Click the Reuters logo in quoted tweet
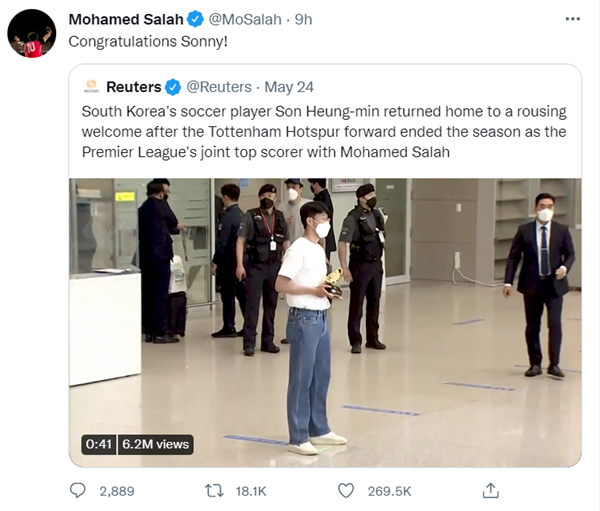 [x=91, y=86]
